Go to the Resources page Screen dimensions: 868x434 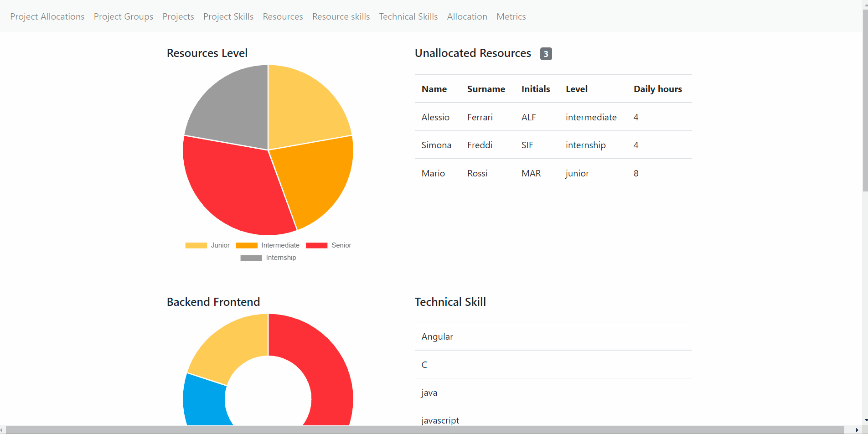[x=283, y=16]
